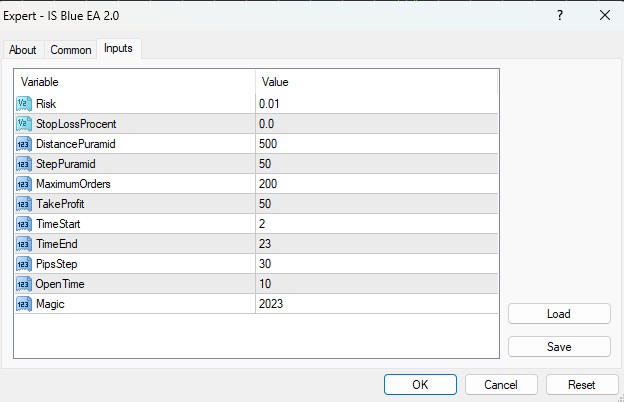The height and width of the screenshot is (402, 624).
Task: Click the StopLossProcent variable type icon
Action: (24, 124)
